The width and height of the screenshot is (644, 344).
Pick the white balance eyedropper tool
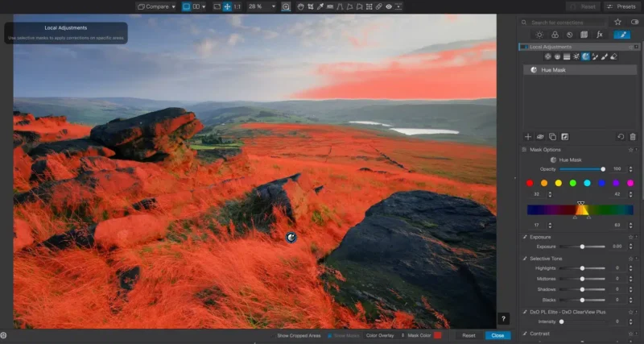click(x=320, y=6)
